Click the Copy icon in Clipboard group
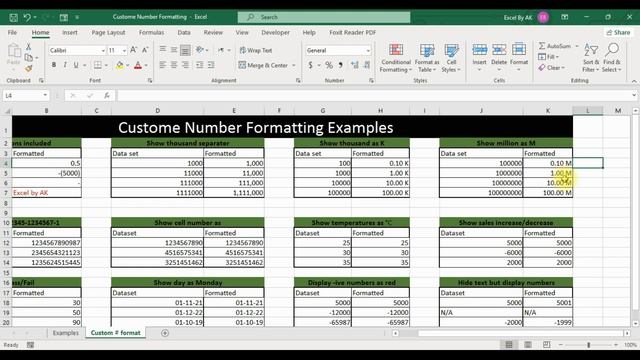Image resolution: width=640 pixels, height=360 pixels. coord(29,58)
